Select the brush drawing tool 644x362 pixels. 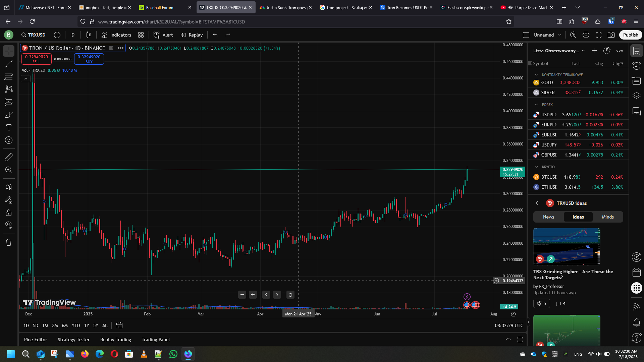(9, 115)
